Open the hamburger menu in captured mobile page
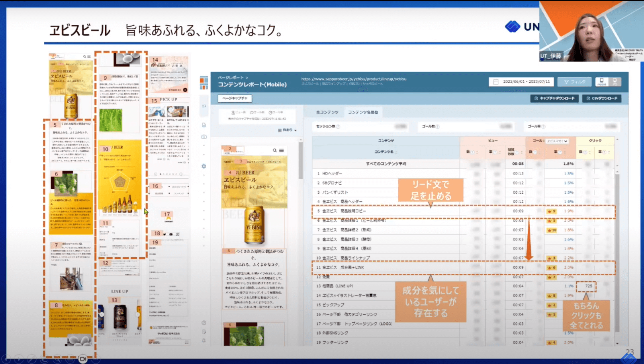 (281, 150)
